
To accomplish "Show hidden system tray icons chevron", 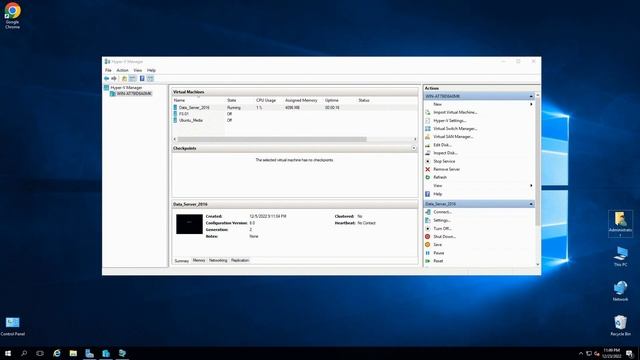I will click(581, 353).
